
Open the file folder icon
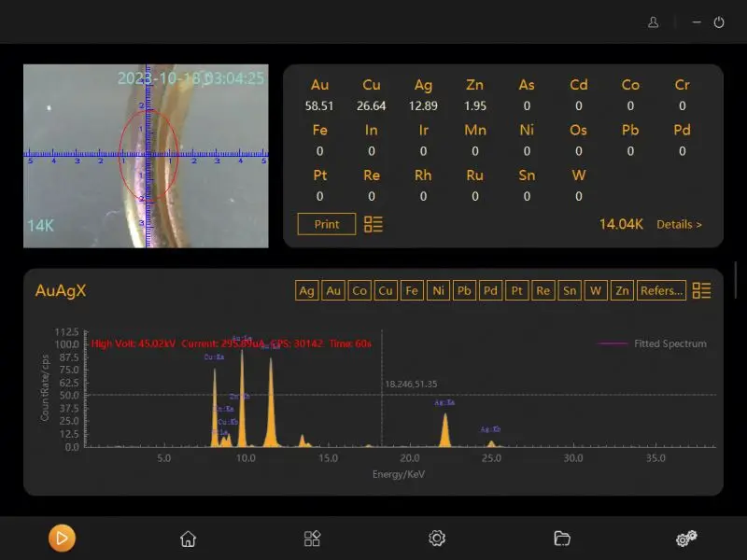(561, 539)
